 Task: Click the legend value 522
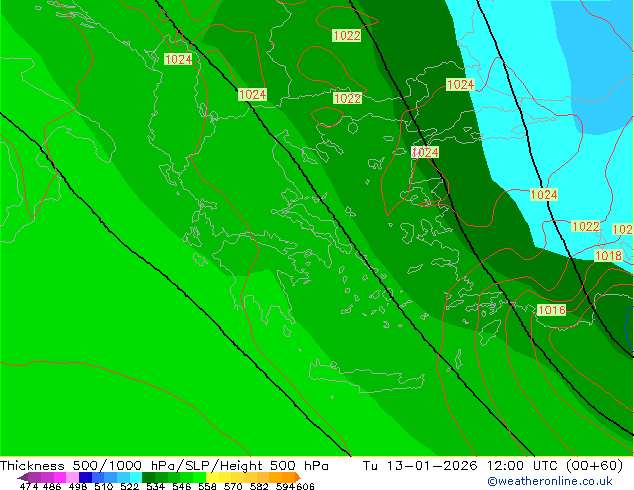[x=129, y=486]
